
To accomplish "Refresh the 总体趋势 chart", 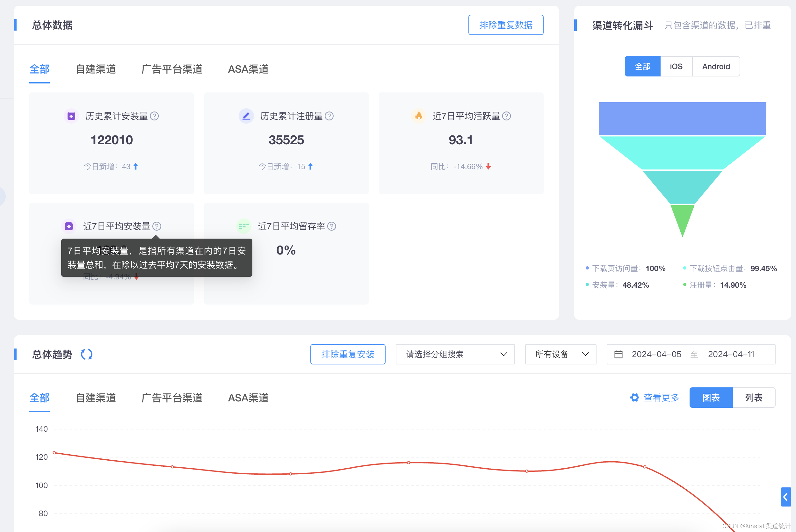I will click(87, 354).
